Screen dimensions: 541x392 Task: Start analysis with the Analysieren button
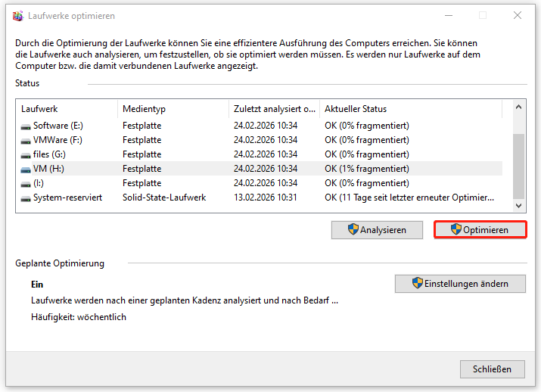[377, 230]
